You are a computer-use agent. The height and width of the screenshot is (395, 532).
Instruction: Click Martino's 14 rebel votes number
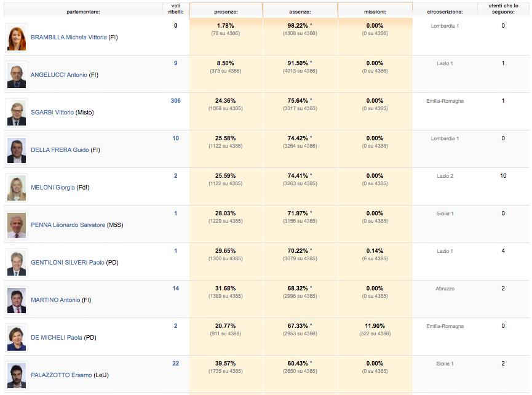[175, 289]
